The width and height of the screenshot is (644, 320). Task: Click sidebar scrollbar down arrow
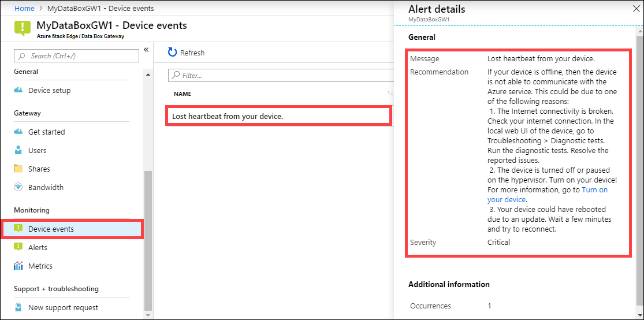pyautogui.click(x=148, y=315)
